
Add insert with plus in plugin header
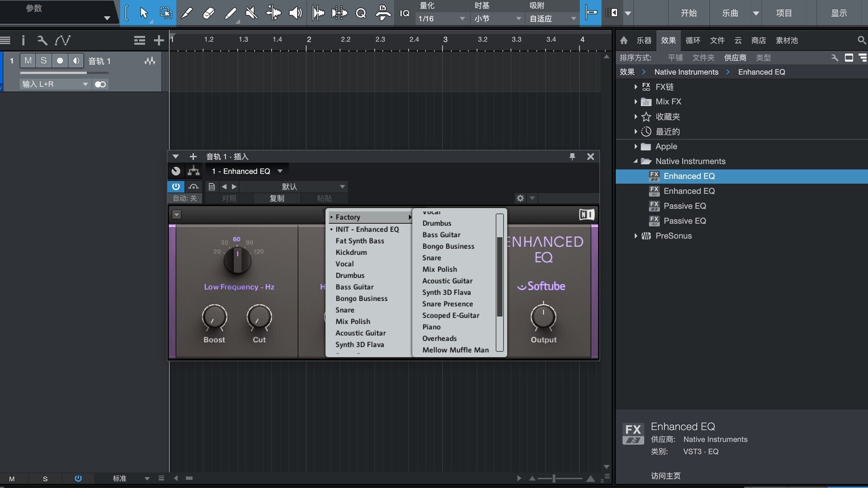[x=193, y=156]
